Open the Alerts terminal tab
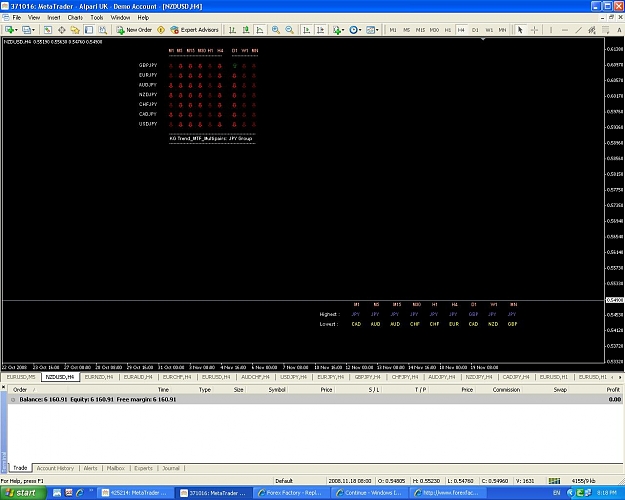The width and height of the screenshot is (625, 500). tap(90, 468)
